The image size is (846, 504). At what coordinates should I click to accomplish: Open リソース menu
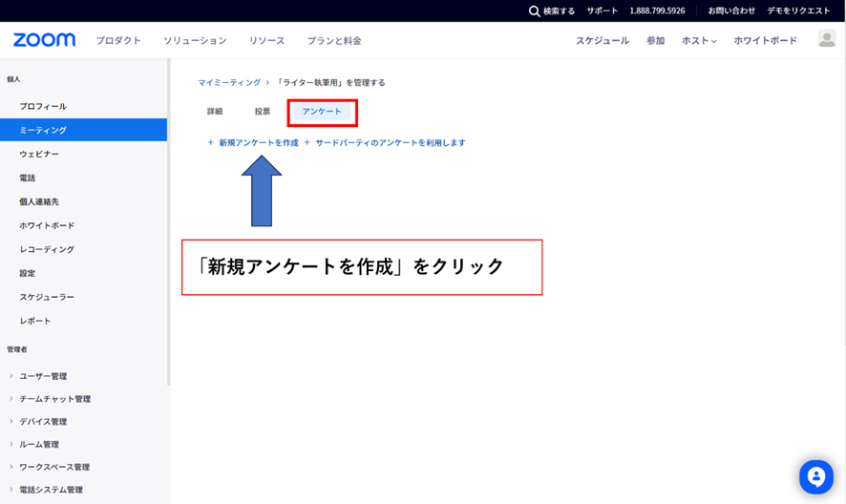(266, 40)
